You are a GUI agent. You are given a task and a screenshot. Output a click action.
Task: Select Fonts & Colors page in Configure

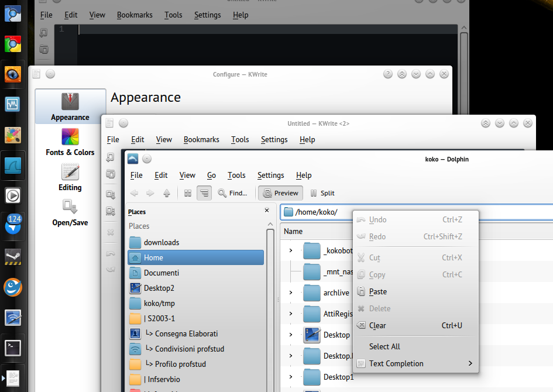(70, 142)
